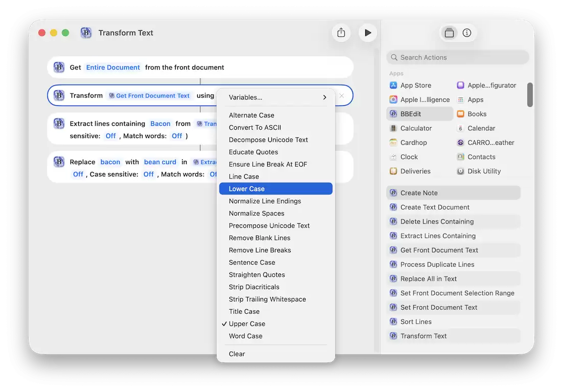Choose Straighten Quotes

point(276,274)
